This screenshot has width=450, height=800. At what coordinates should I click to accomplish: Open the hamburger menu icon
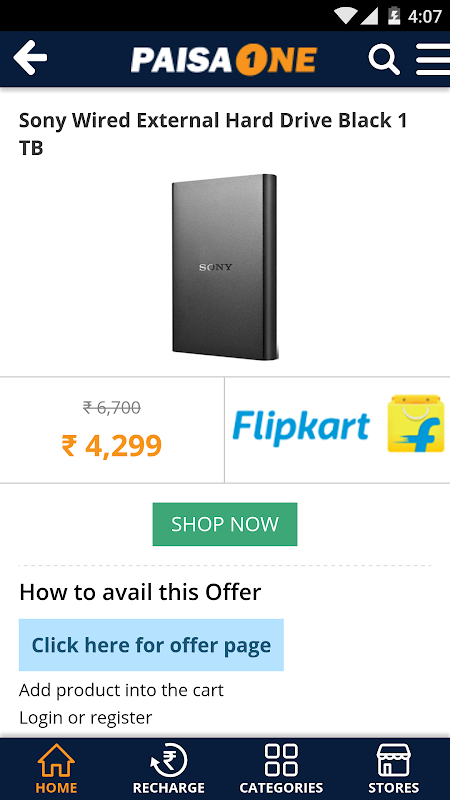pyautogui.click(x=433, y=59)
